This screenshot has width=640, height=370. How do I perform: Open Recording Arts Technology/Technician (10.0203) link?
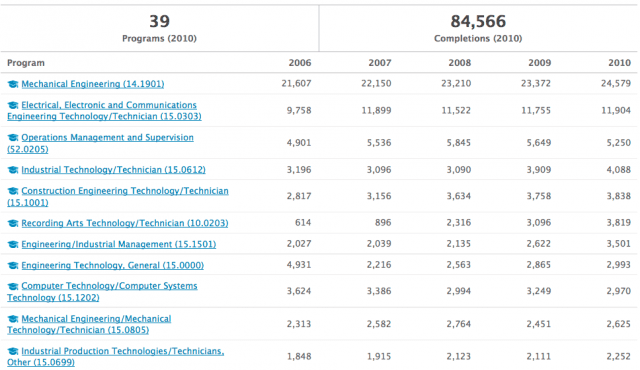click(x=124, y=223)
